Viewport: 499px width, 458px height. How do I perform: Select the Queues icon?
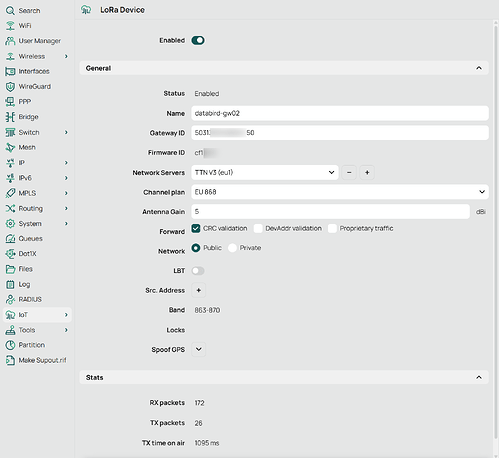(x=10, y=239)
